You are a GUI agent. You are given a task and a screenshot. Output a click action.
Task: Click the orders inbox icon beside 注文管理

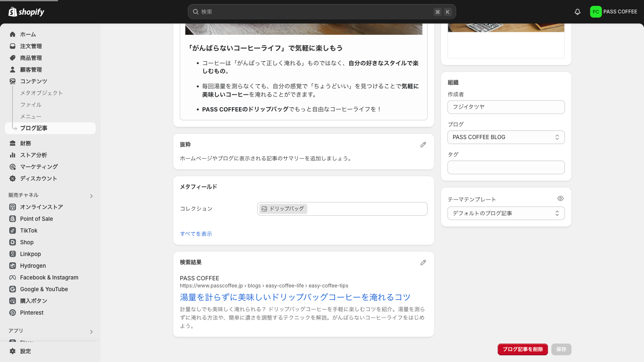point(13,46)
